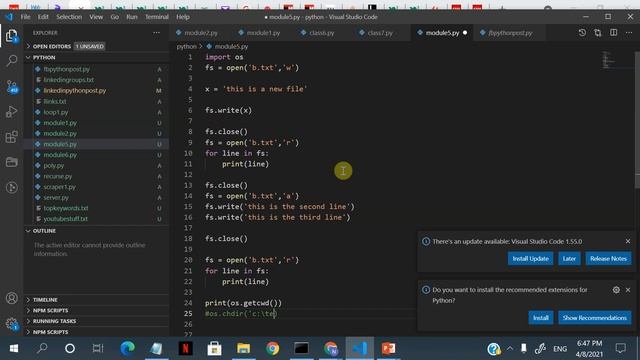Open the Terminal menu
Image resolution: width=640 pixels, height=360 pixels.
coord(157,17)
